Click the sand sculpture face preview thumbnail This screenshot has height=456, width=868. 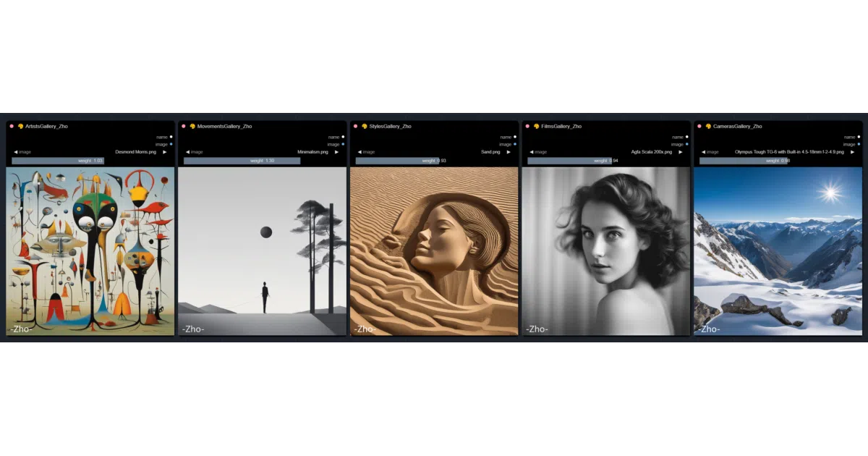[x=434, y=251]
